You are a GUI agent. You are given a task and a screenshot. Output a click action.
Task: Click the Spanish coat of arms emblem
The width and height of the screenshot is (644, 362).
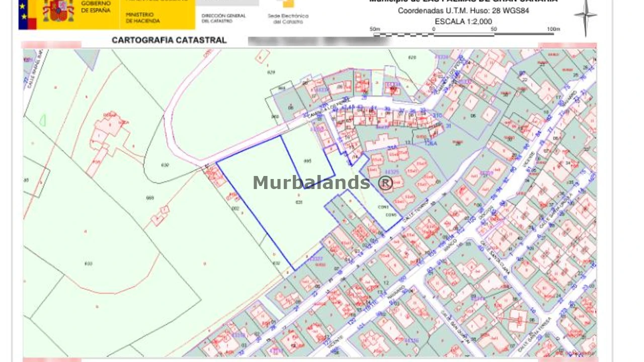[58, 11]
